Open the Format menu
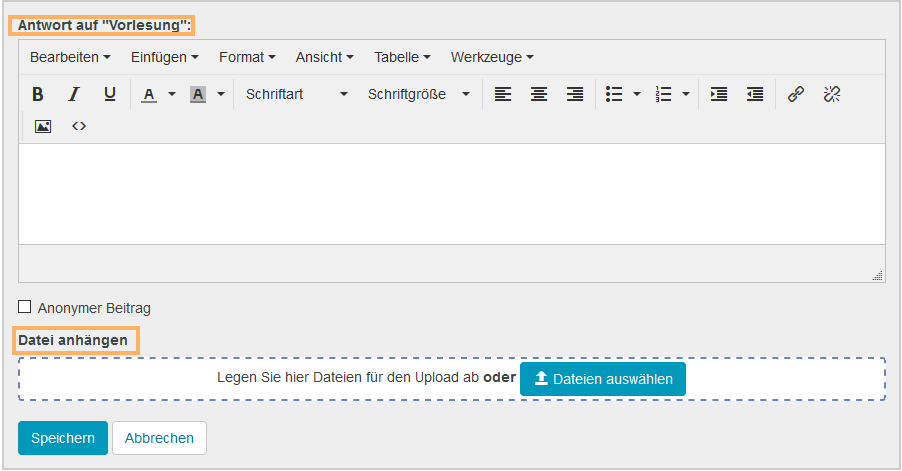Image resolution: width=902 pixels, height=471 pixels. click(x=247, y=57)
